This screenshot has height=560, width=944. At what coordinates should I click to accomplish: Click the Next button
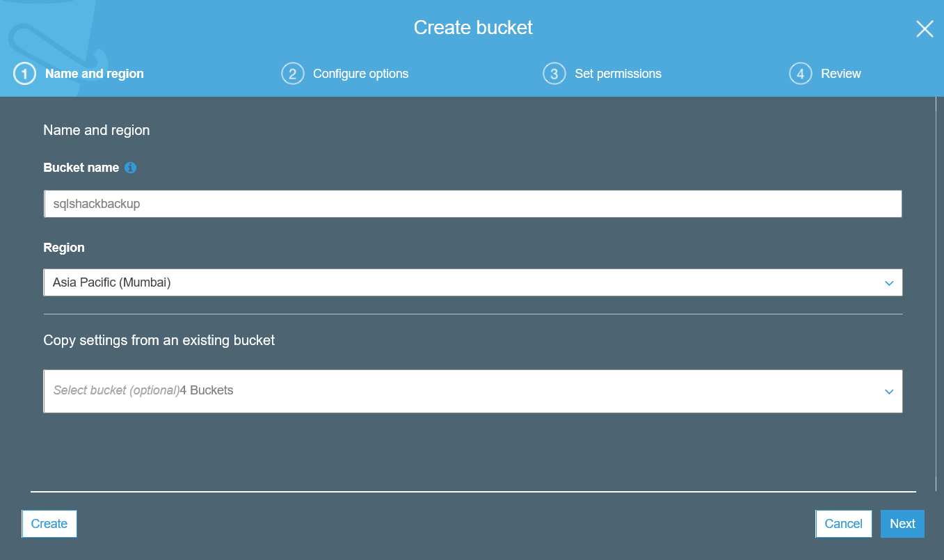902,523
